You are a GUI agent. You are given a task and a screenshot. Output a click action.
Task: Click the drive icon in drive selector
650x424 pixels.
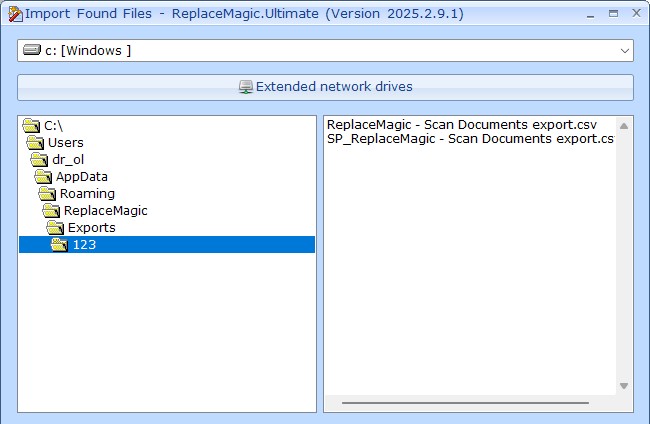click(33, 51)
